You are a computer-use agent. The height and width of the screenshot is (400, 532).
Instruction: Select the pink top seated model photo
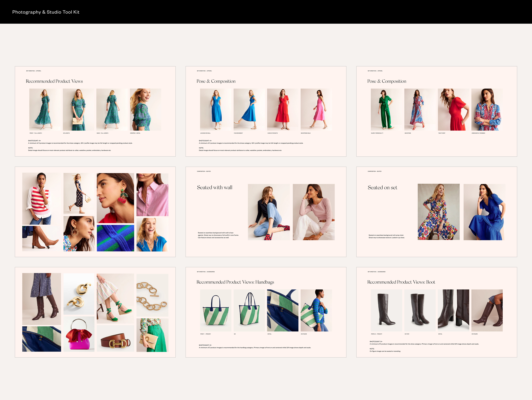pos(314,212)
